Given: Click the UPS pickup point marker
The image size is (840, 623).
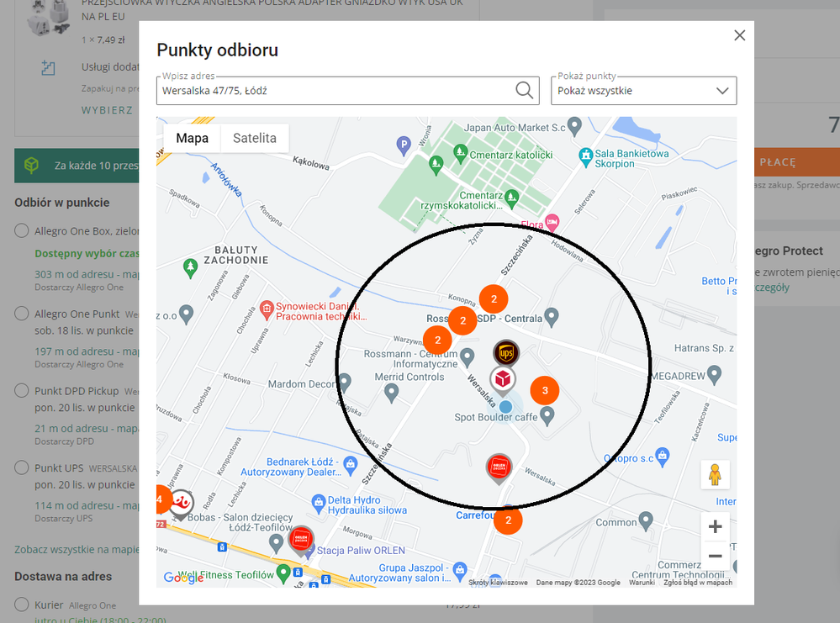Looking at the screenshot, I should click(506, 353).
